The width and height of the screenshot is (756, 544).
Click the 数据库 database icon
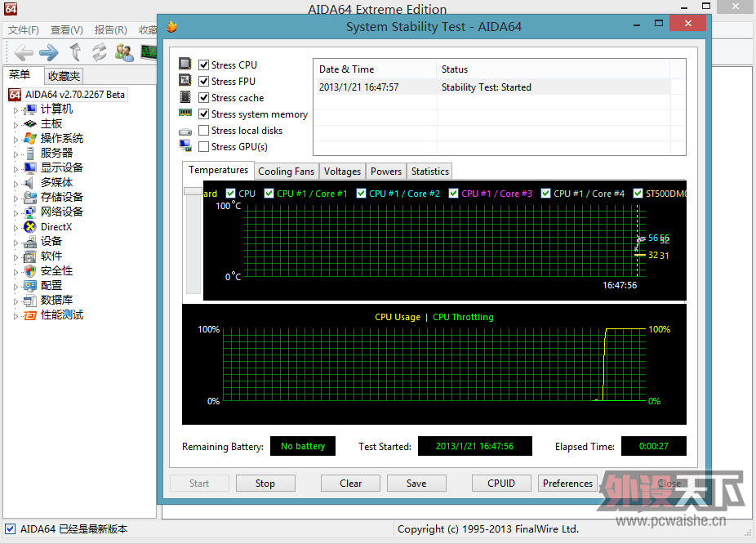(x=30, y=301)
